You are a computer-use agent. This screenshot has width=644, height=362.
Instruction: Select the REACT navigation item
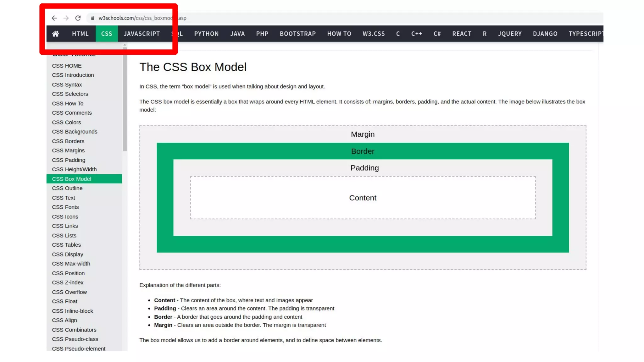point(462,34)
